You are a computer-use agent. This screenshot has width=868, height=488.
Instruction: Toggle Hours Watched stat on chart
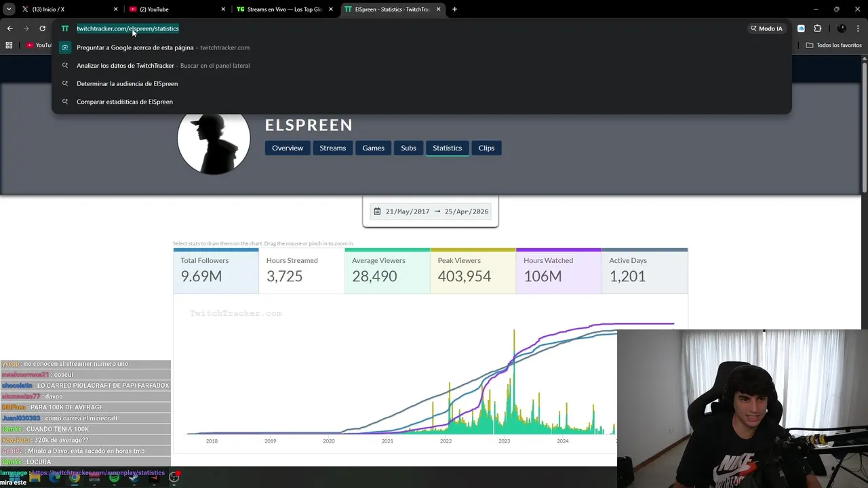(559, 270)
